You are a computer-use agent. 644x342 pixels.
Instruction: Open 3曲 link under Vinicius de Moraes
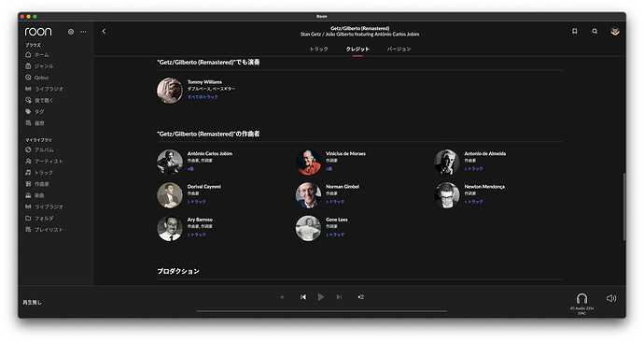pos(329,169)
